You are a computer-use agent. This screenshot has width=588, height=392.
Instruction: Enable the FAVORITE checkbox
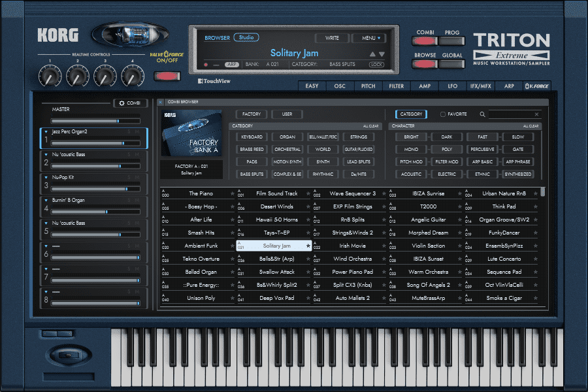point(443,114)
